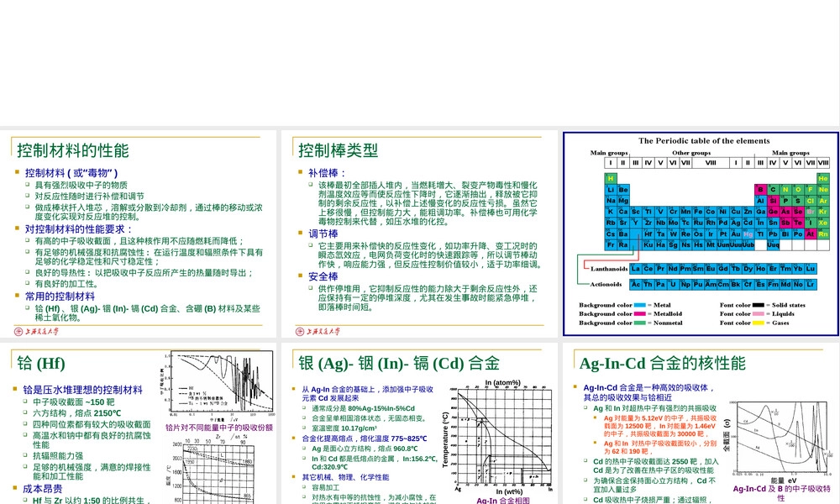Click the 室温密度 10.17g/cm³ line
840x504 pixels.
click(x=344, y=428)
